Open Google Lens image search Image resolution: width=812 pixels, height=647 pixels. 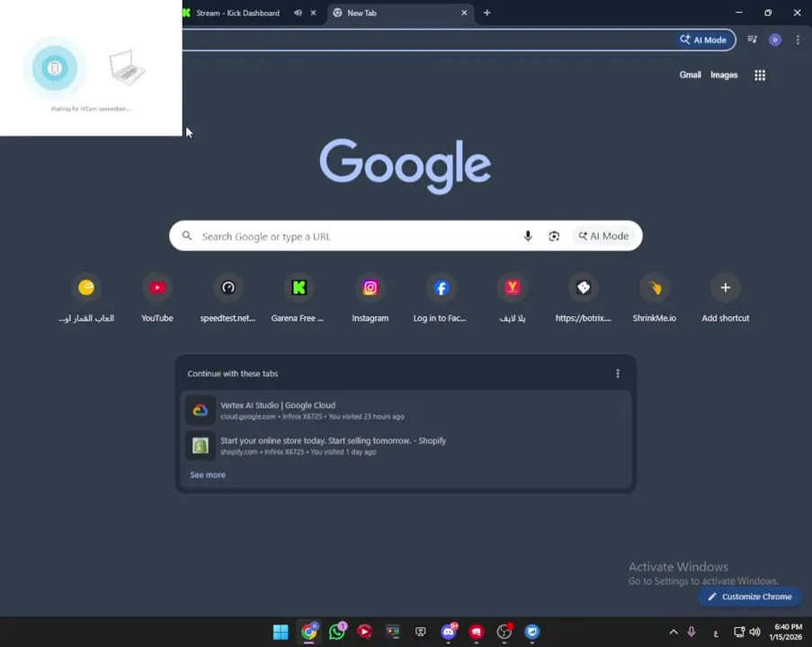[554, 236]
